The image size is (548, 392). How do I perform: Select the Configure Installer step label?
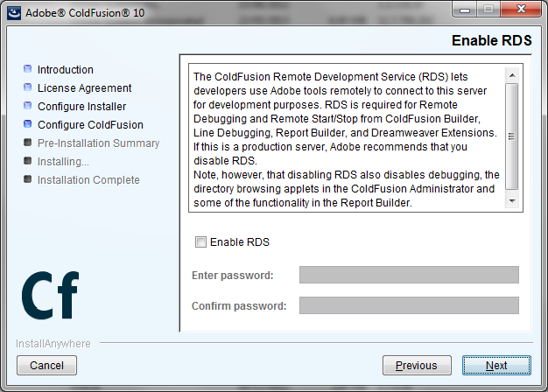point(81,106)
